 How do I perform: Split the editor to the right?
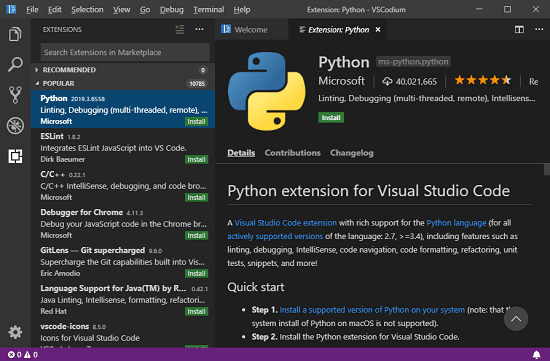point(519,29)
